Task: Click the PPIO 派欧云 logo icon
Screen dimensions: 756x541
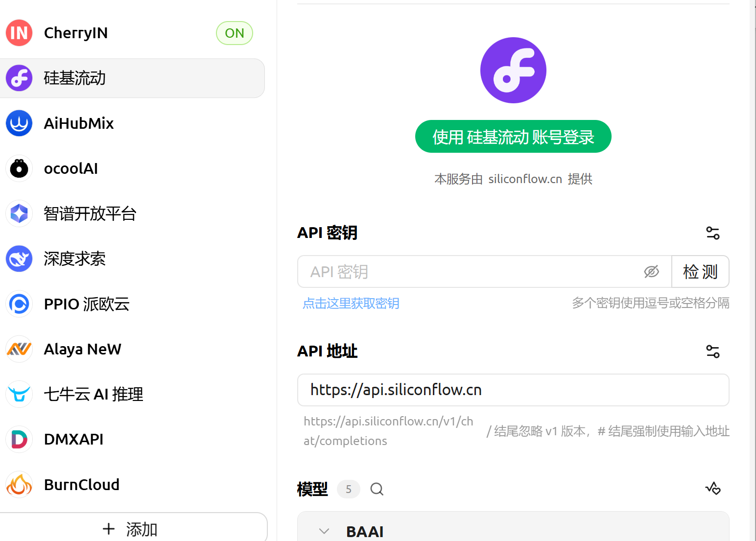Action: click(19, 304)
